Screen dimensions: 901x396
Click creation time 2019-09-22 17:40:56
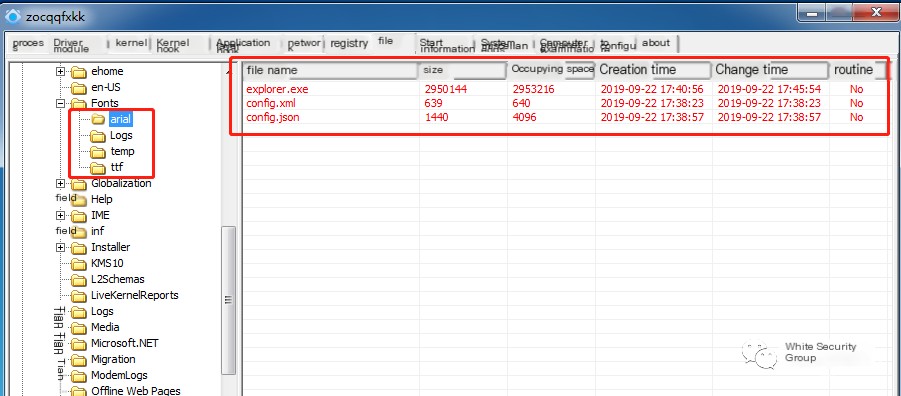coord(652,89)
